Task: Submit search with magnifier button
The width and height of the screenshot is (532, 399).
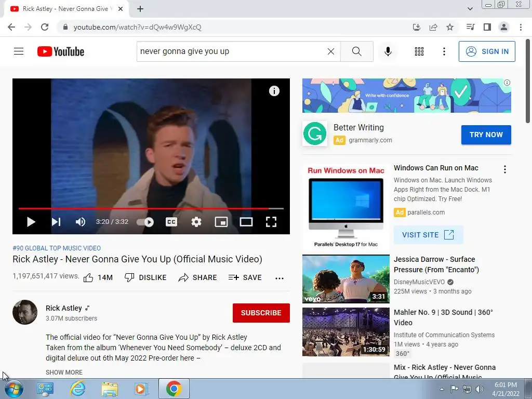Action: pyautogui.click(x=356, y=51)
